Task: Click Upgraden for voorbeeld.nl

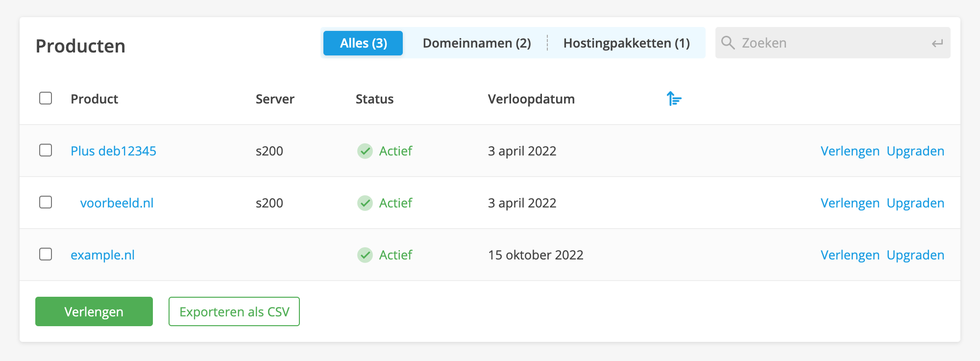Action: (x=915, y=203)
